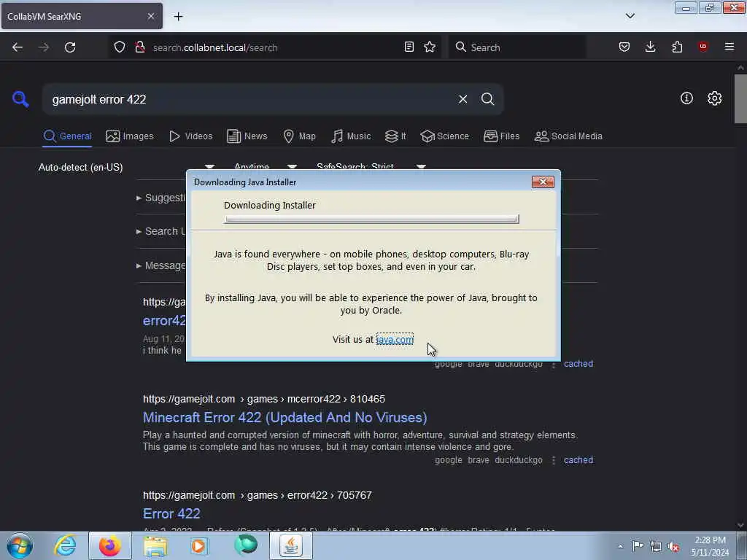
Task: Open the SafeSearch: Strict dropdown
Action: (371, 166)
